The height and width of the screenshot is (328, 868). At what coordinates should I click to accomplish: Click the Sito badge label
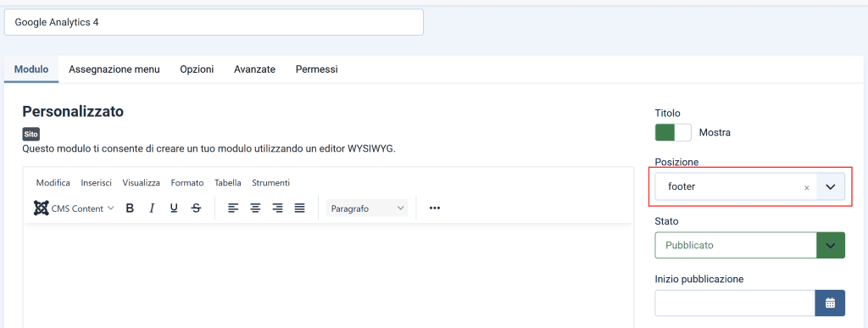tap(31, 134)
